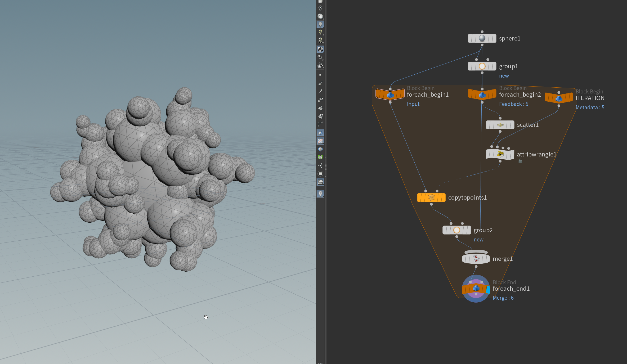Click the 'new' label under group2
Viewport: 627px width, 364px height.
[x=478, y=240]
